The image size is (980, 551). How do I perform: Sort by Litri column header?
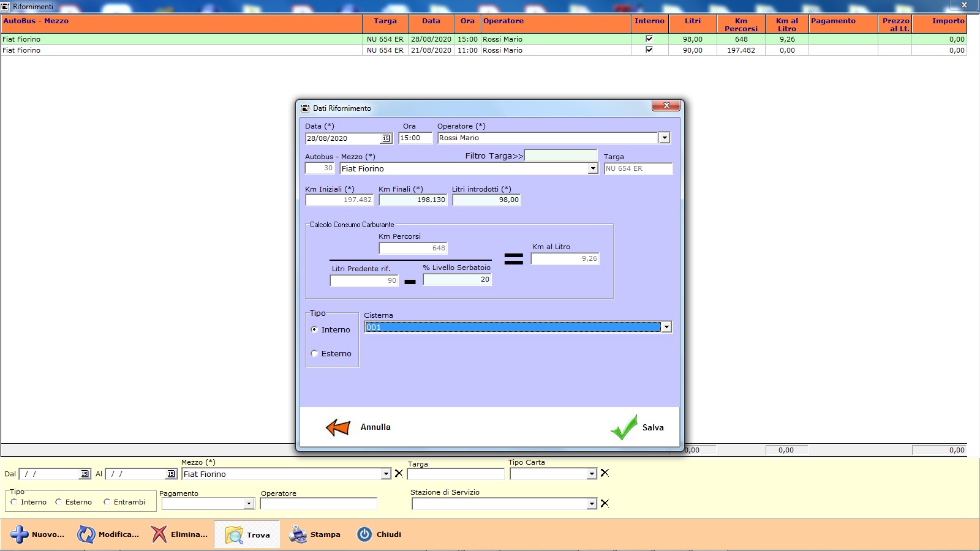(x=693, y=24)
